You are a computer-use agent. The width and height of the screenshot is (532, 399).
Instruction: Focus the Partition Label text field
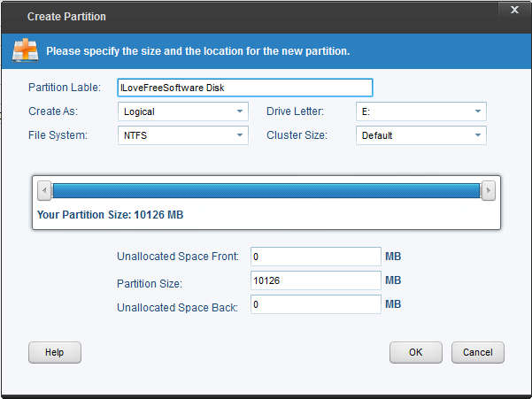click(245, 88)
